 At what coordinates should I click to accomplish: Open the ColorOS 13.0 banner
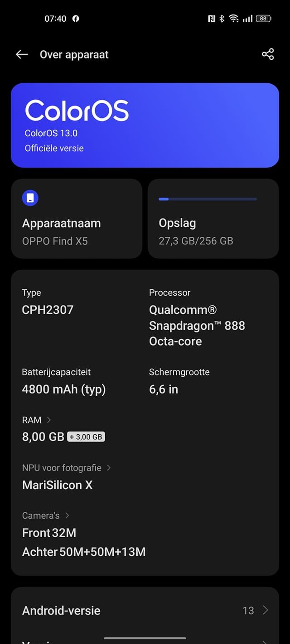click(x=145, y=125)
